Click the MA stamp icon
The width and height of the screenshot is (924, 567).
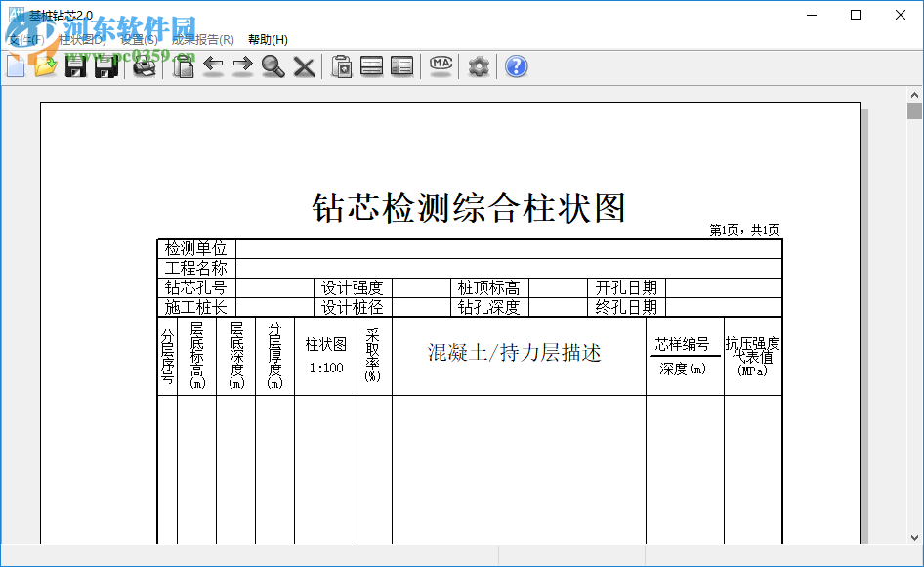tap(441, 66)
